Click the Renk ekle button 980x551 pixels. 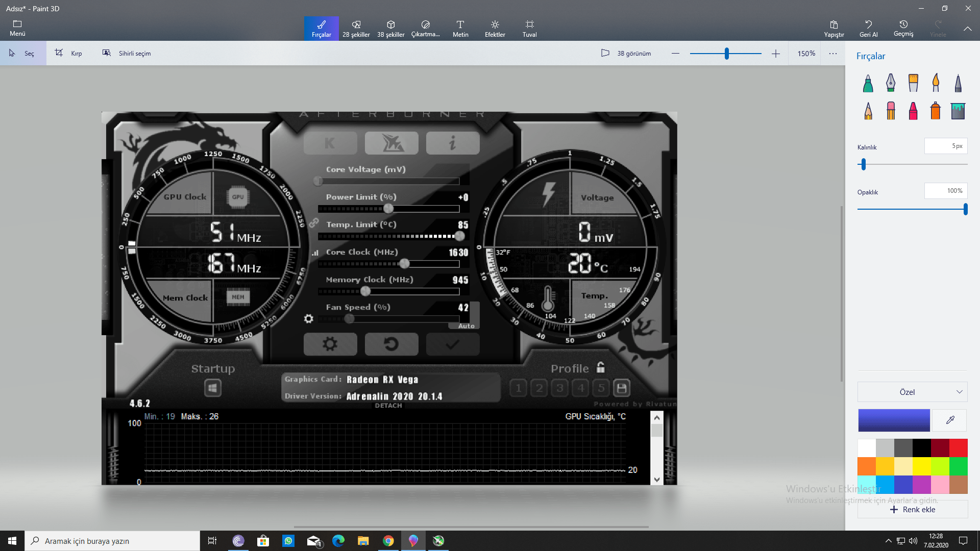[x=912, y=509]
